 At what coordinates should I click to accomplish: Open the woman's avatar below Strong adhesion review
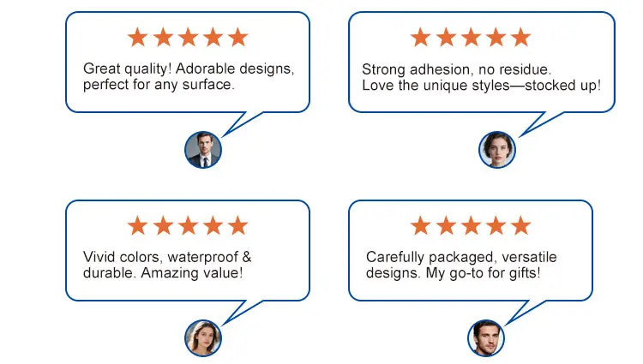pyautogui.click(x=497, y=149)
